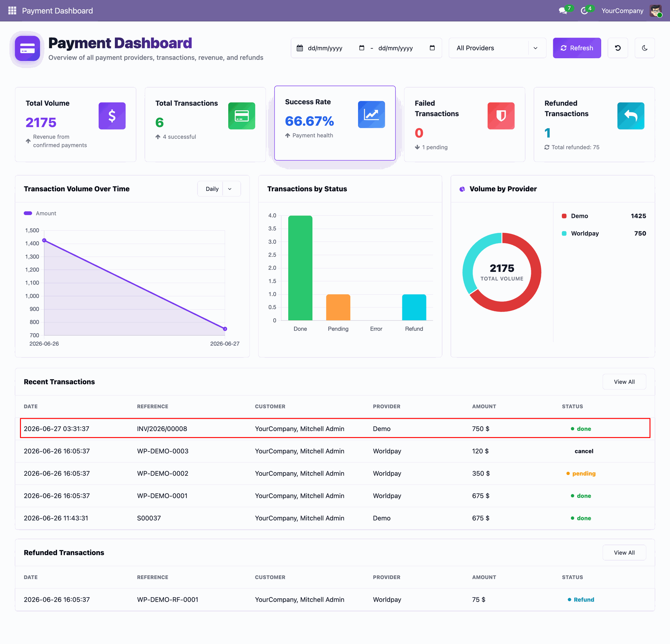670x644 pixels.
Task: Click the Refresh button
Action: tap(577, 48)
